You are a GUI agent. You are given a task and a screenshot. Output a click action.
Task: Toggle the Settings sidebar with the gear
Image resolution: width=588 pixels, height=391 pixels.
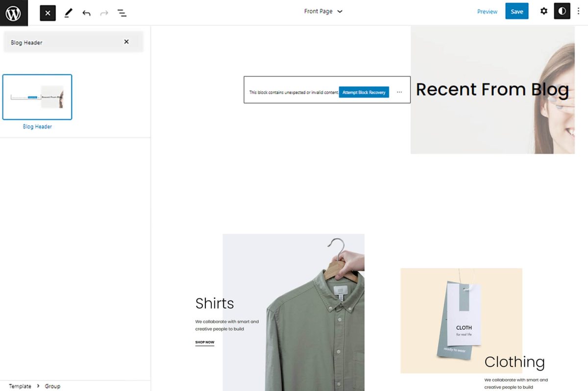[x=544, y=11]
